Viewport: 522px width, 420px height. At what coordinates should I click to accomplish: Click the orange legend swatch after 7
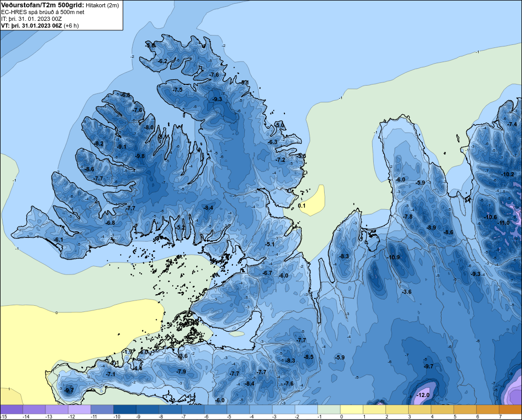510,410
